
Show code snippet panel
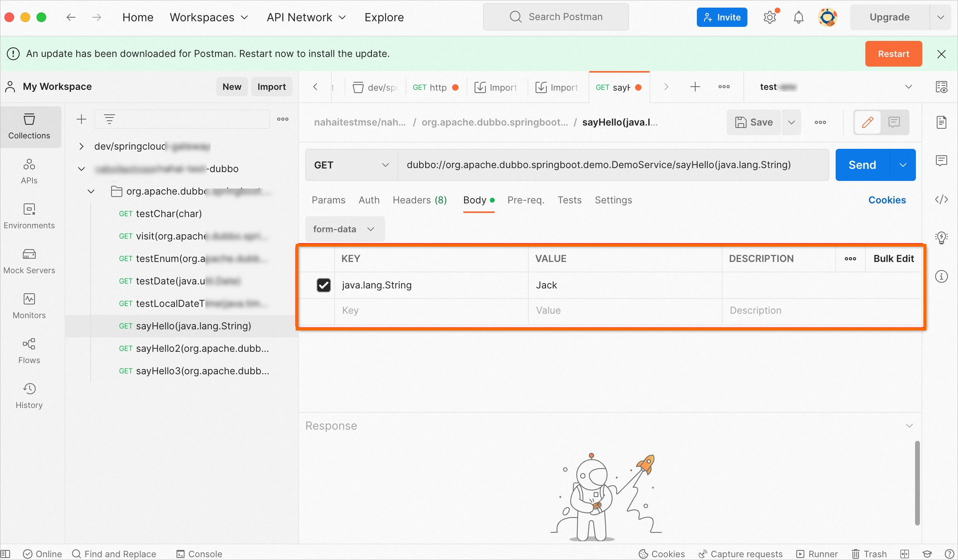tap(941, 199)
